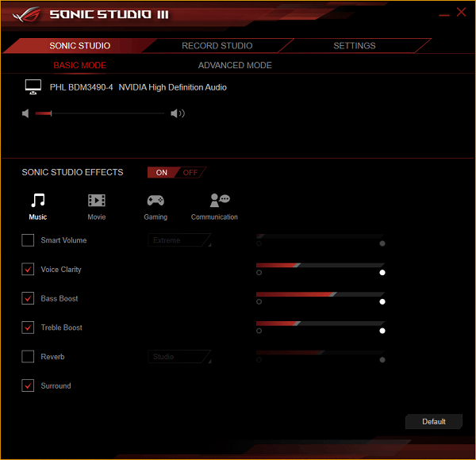Image resolution: width=476 pixels, height=460 pixels.
Task: Set Treble Boost to minimum dot
Action: 259,331
